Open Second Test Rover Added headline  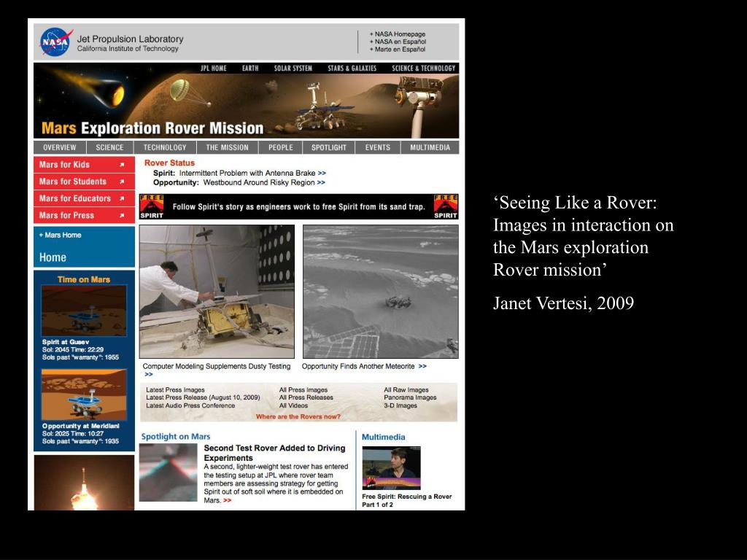[274, 453]
